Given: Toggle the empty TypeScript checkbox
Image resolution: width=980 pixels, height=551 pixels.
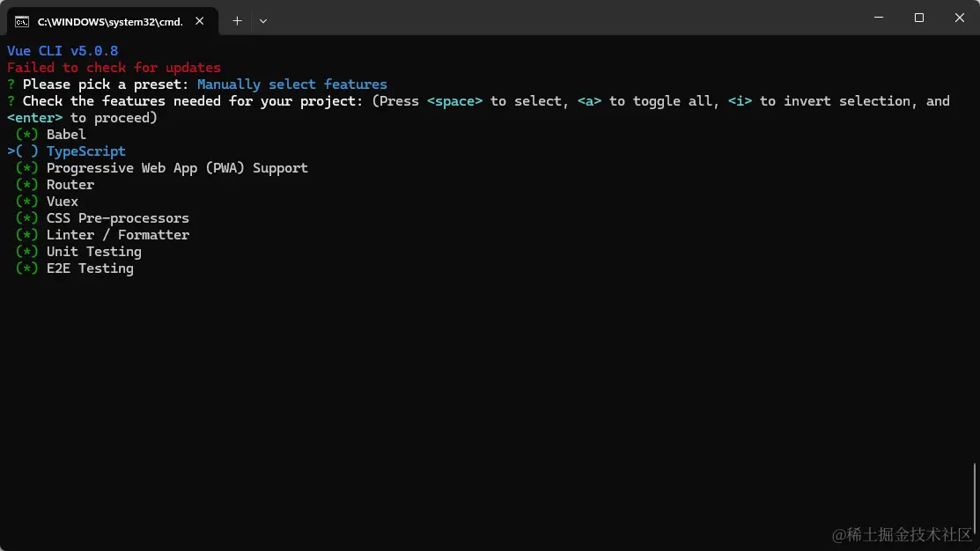Looking at the screenshot, I should click(x=27, y=151).
